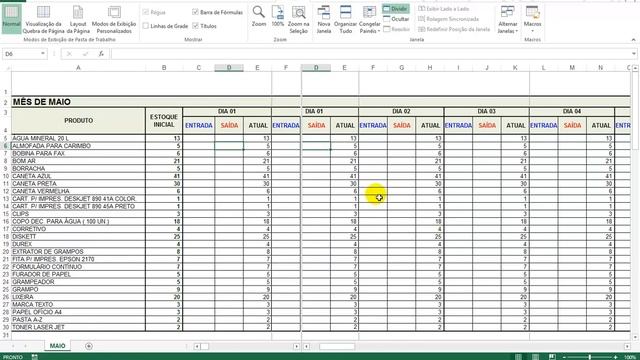
Task: Select the DIA 02 header cell
Action: 401,111
